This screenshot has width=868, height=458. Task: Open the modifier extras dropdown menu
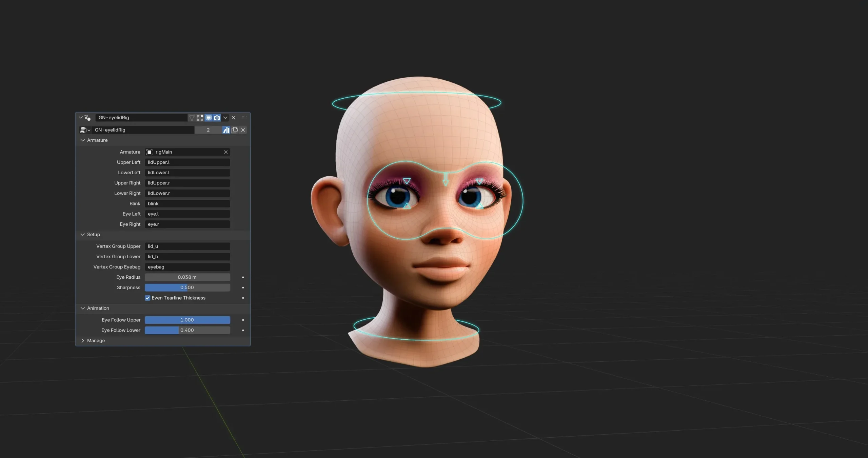coord(225,118)
